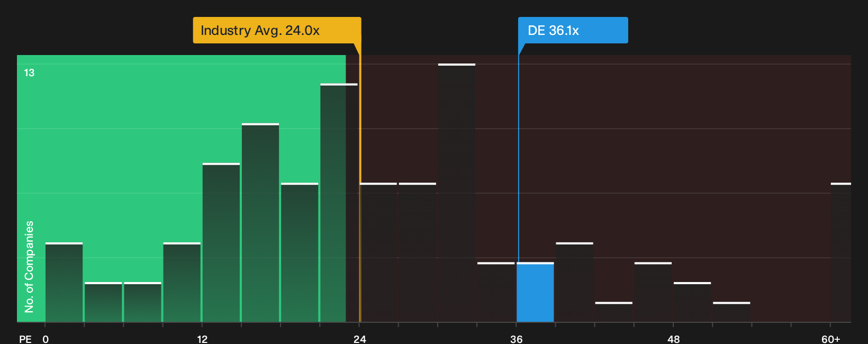Click the bar starting at PE 48
The image size is (868, 344).
tap(692, 302)
